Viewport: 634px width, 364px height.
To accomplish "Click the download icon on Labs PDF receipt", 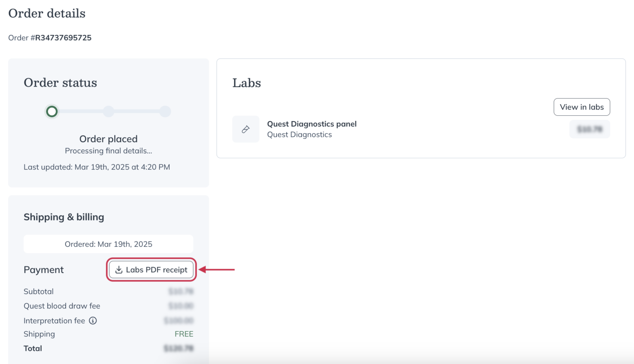I will [119, 270].
